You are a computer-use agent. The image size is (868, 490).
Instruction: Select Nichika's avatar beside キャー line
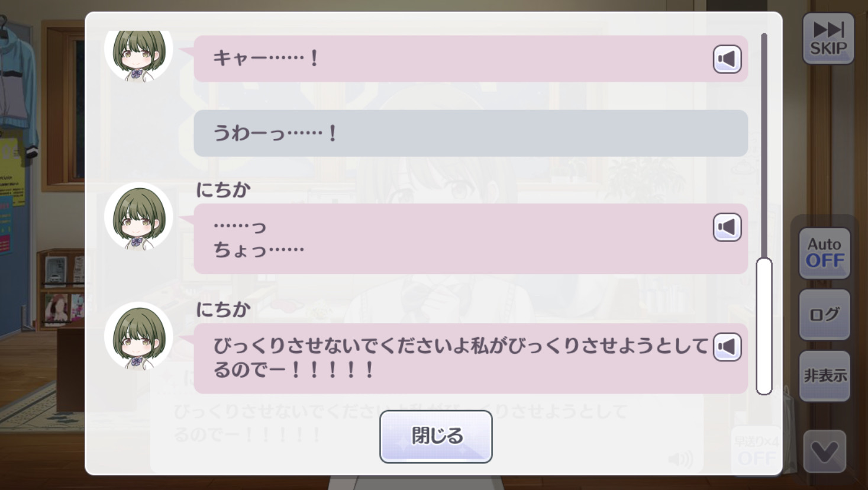pyautogui.click(x=138, y=53)
